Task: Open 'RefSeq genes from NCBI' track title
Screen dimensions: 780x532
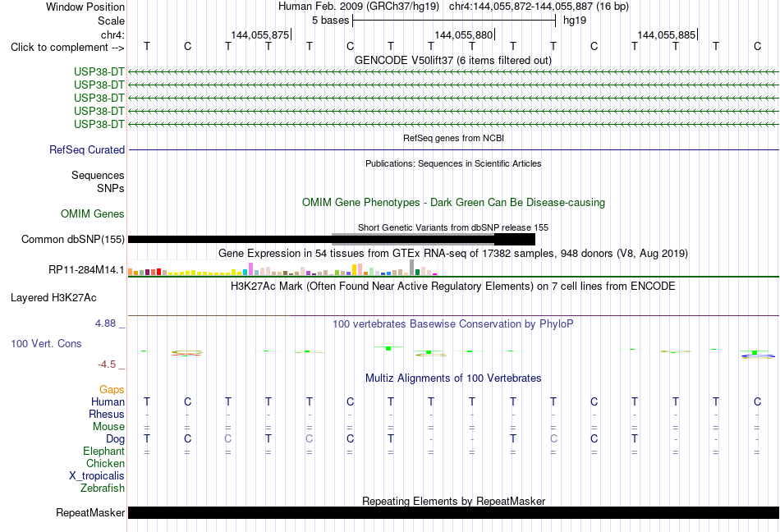Action: point(453,138)
